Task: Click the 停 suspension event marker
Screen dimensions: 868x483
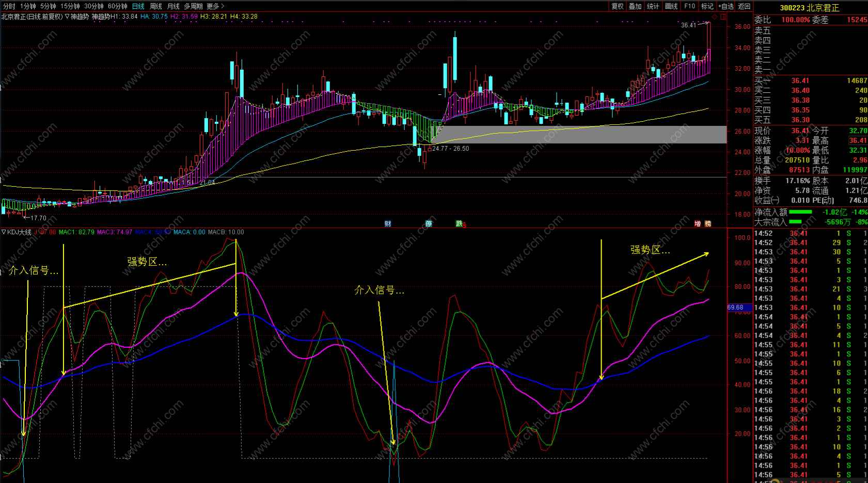Action: [429, 223]
